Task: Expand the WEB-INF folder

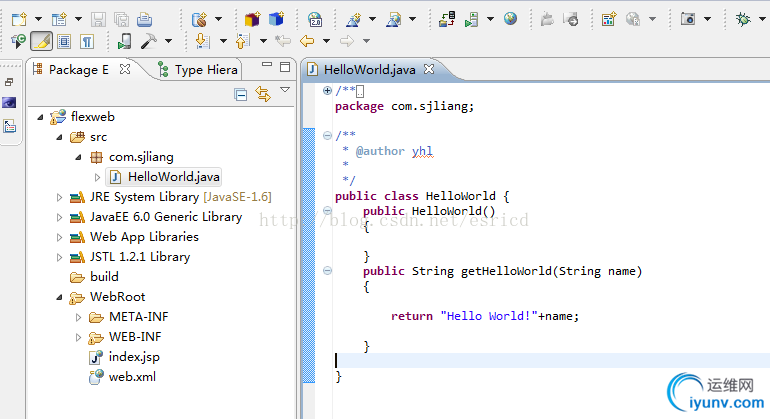Action: [78, 337]
